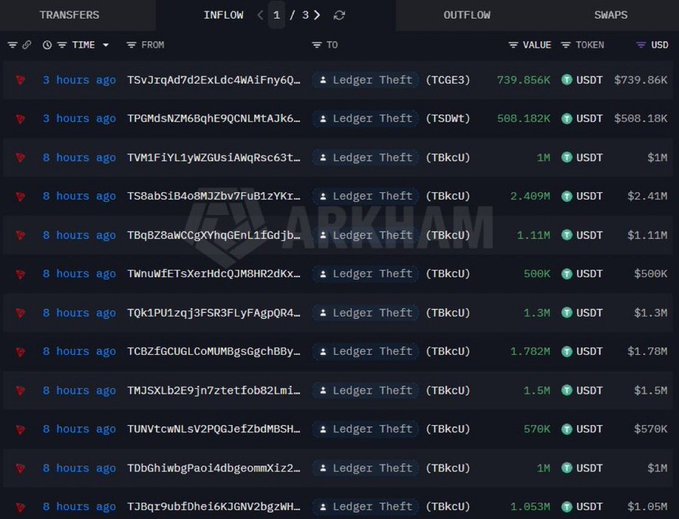Click USDT token icon in 739.856K row
Viewport: 679px width, 519px height.
pos(567,80)
